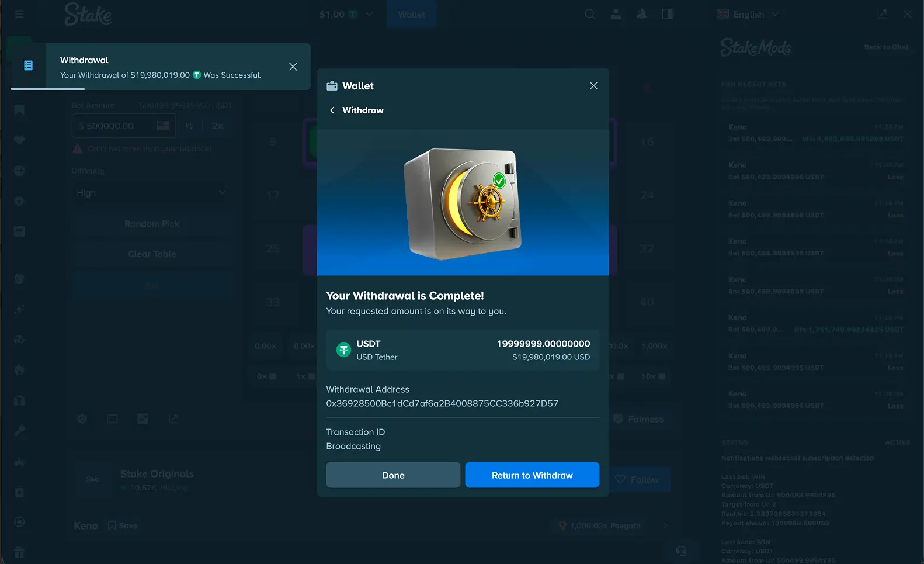Open the Wallet button in the header

pos(412,15)
